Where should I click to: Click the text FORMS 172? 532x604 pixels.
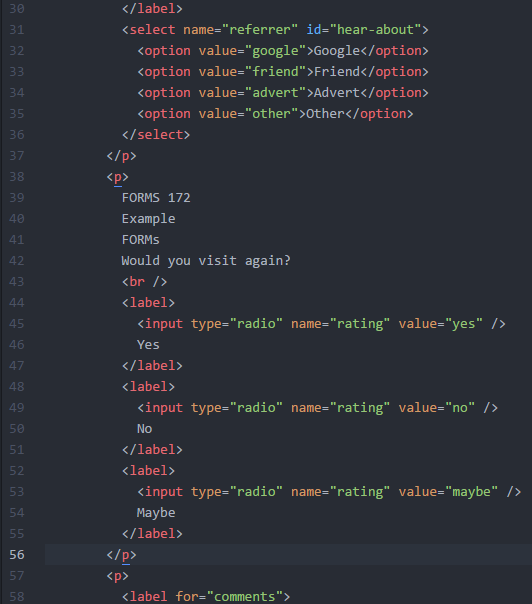156,198
